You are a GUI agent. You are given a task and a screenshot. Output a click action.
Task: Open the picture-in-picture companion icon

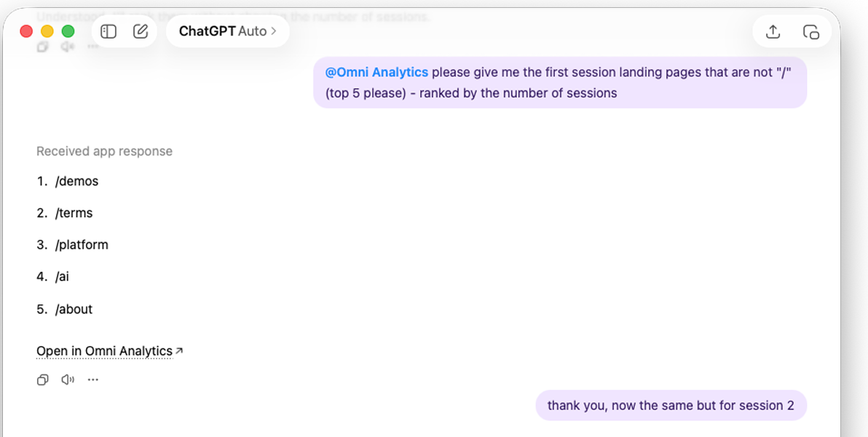click(x=812, y=31)
